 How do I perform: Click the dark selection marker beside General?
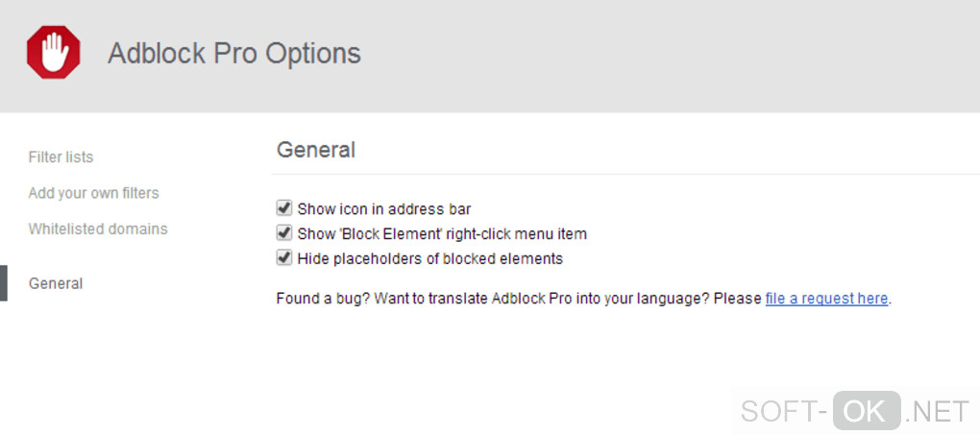pos(3,283)
